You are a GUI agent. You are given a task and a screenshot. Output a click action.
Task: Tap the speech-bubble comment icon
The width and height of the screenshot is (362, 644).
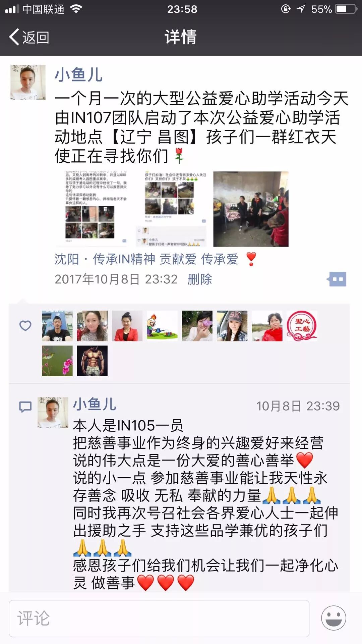[x=25, y=407]
